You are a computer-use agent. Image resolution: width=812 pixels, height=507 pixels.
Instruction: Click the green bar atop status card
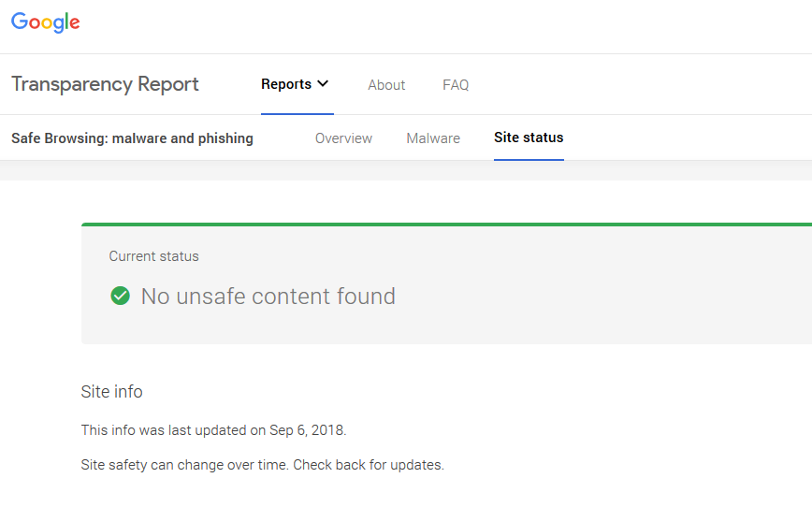446,225
